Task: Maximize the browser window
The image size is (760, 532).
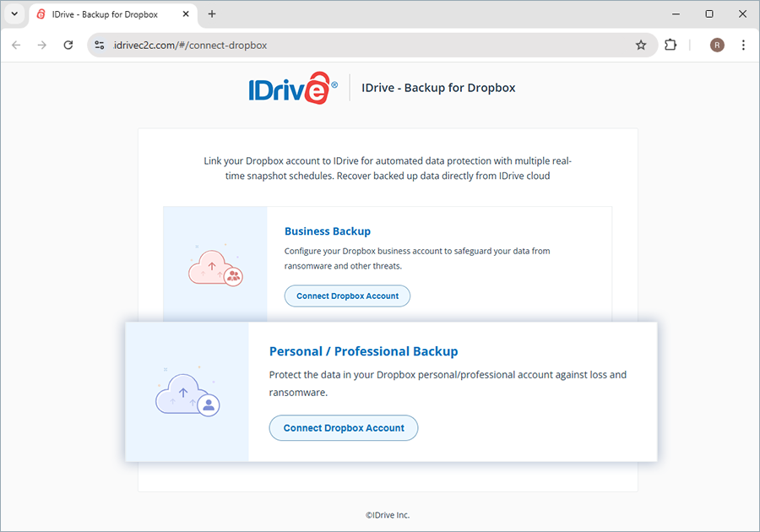Action: (x=709, y=14)
